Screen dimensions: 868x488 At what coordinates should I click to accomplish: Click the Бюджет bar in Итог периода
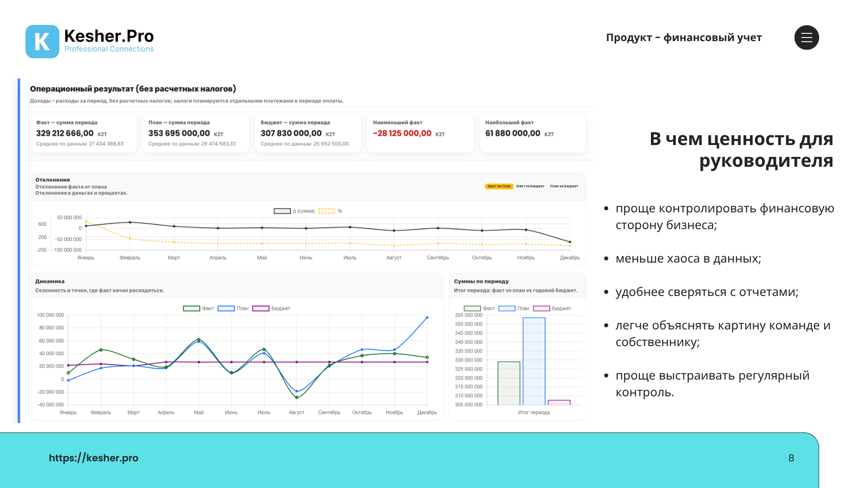(559, 403)
